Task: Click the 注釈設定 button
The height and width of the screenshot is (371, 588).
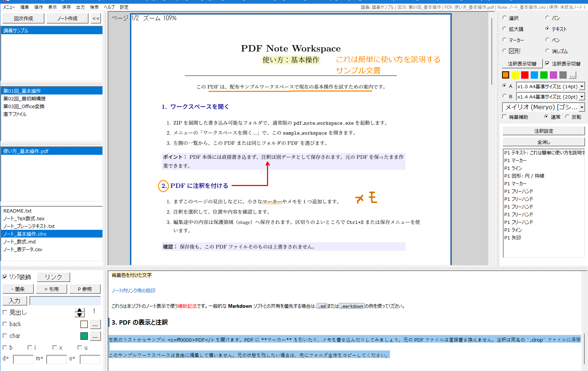Action: pos(544,131)
